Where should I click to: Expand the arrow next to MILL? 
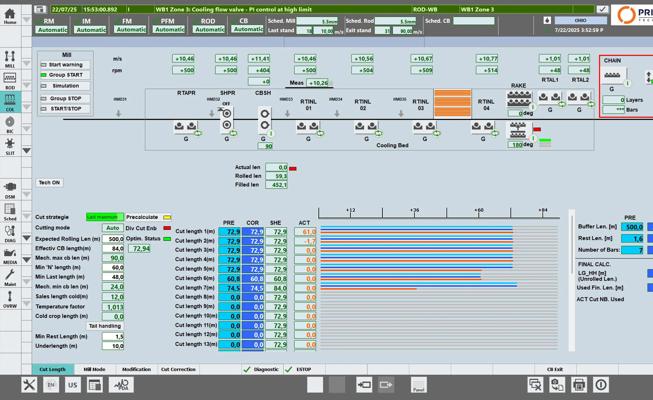(26, 63)
